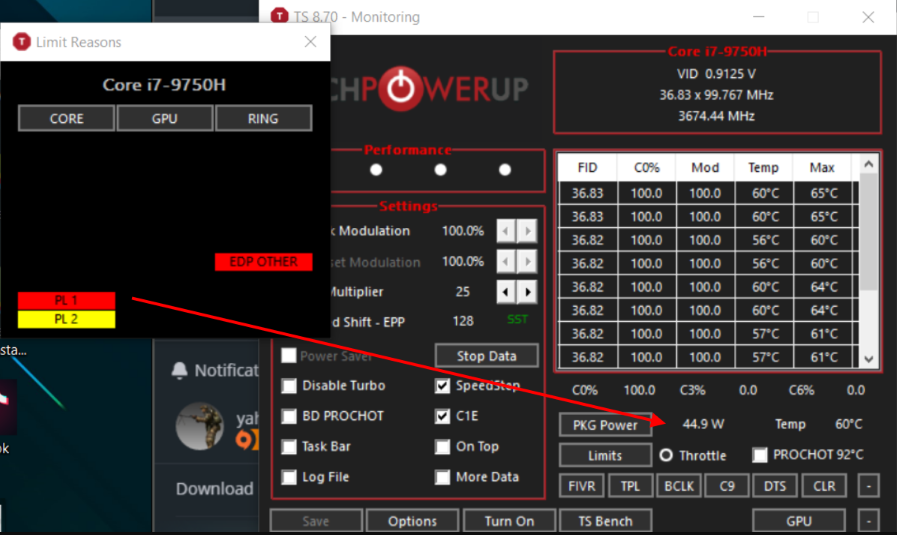897x535 pixels.
Task: Click the Temp column header
Action: click(x=763, y=168)
